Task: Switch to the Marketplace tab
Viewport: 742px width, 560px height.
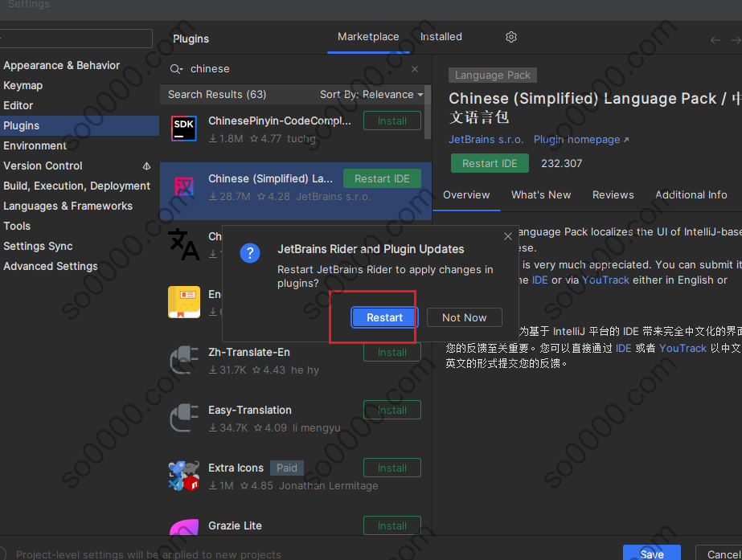Action: 368,37
